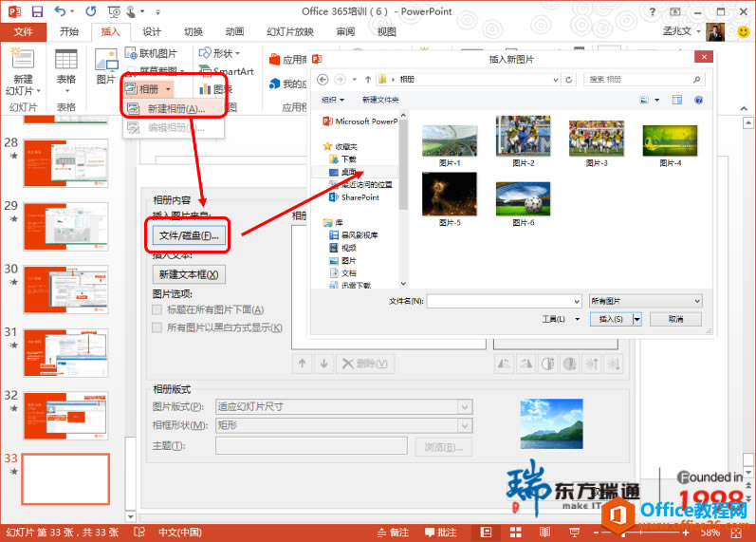Select the 图片-1 thumbnail
Image resolution: width=756 pixels, height=542 pixels.
[450, 140]
